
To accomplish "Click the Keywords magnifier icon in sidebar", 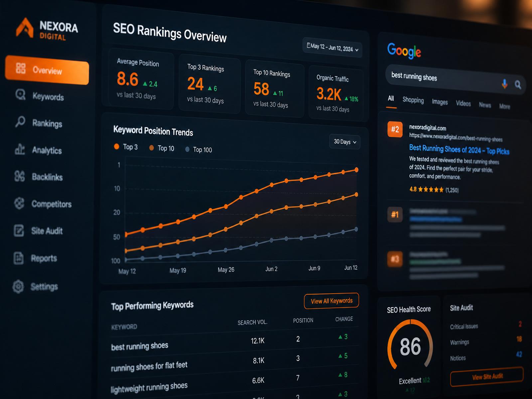I will point(20,95).
